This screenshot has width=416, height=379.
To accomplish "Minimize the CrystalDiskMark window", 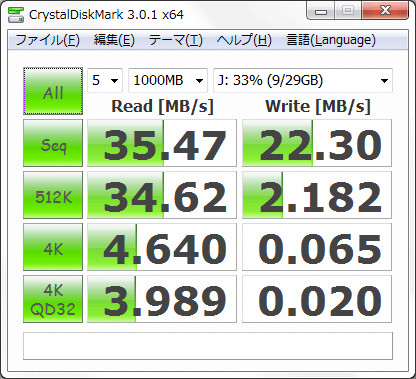I will click(x=321, y=11).
